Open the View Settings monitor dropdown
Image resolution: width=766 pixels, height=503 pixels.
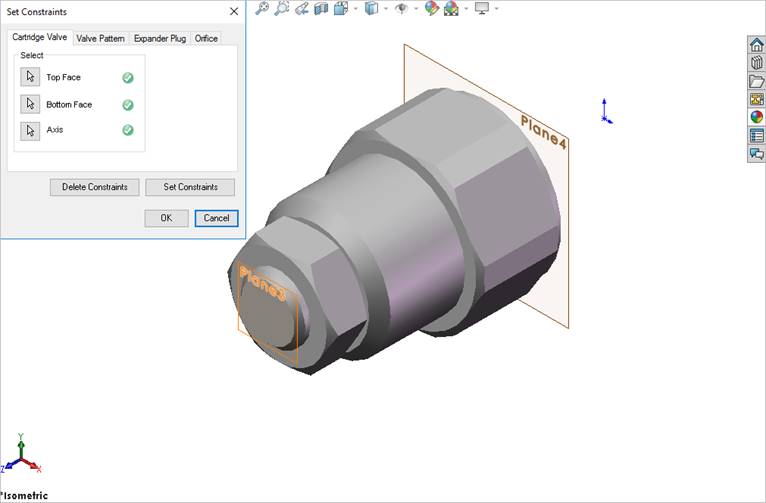click(495, 9)
